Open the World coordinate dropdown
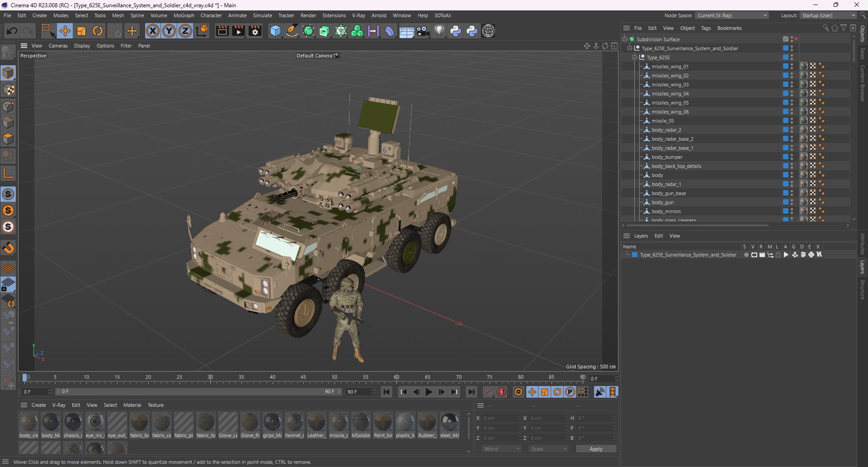This screenshot has height=467, width=868. (x=502, y=449)
